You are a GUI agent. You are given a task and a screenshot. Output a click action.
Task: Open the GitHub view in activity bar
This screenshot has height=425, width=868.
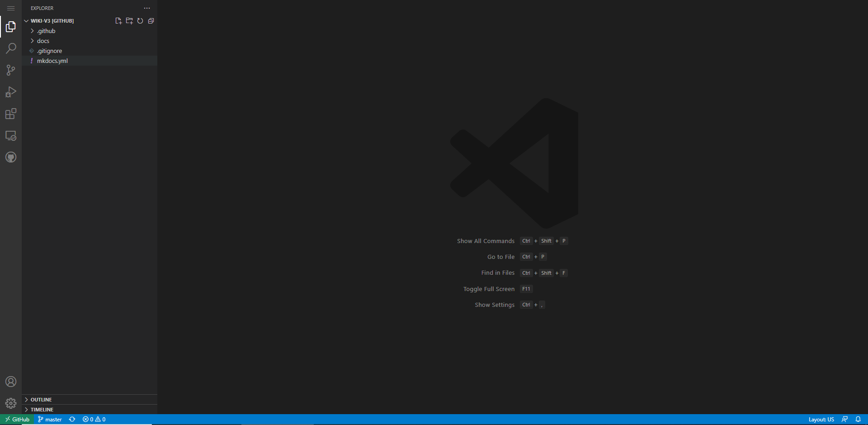click(11, 158)
